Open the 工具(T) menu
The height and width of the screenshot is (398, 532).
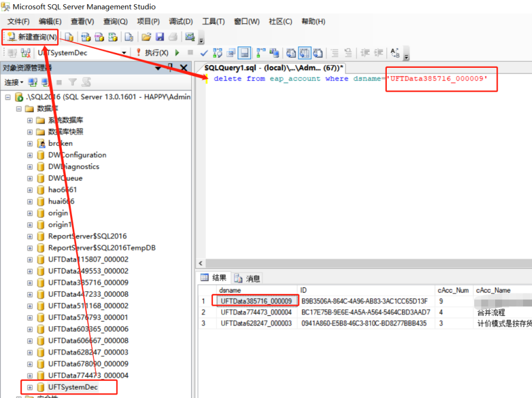coord(214,21)
